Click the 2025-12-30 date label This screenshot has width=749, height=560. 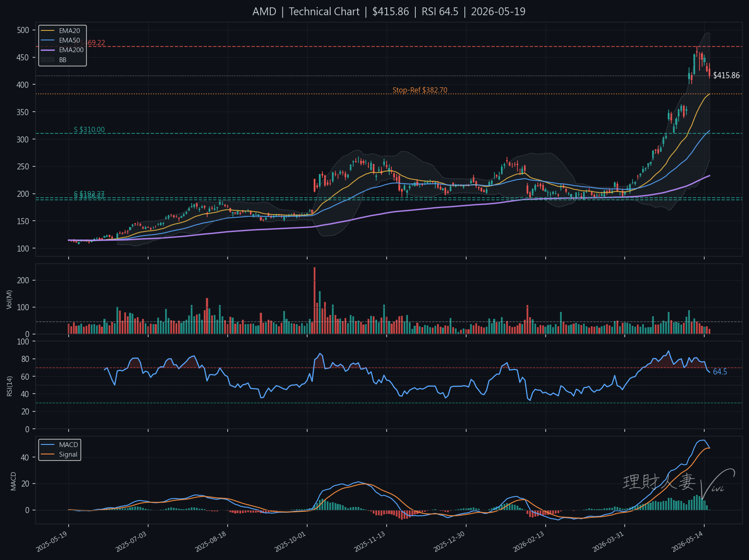[449, 541]
